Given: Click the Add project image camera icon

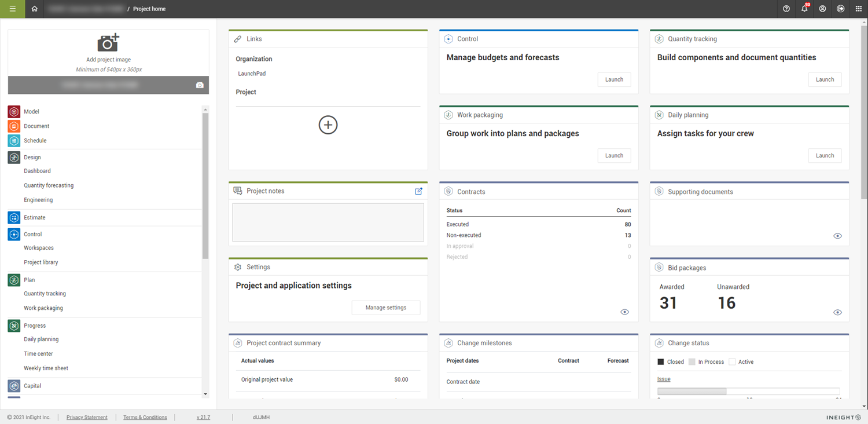Looking at the screenshot, I should point(108,43).
